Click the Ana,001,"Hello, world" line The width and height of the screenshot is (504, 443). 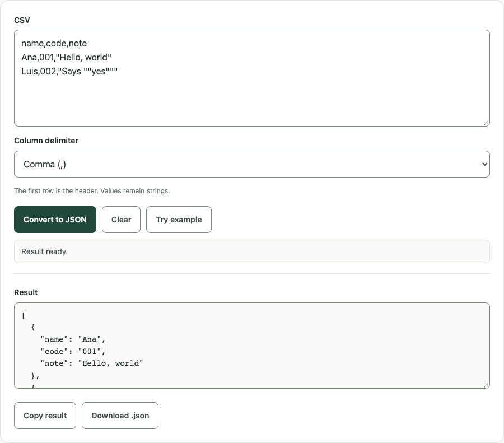coord(66,57)
